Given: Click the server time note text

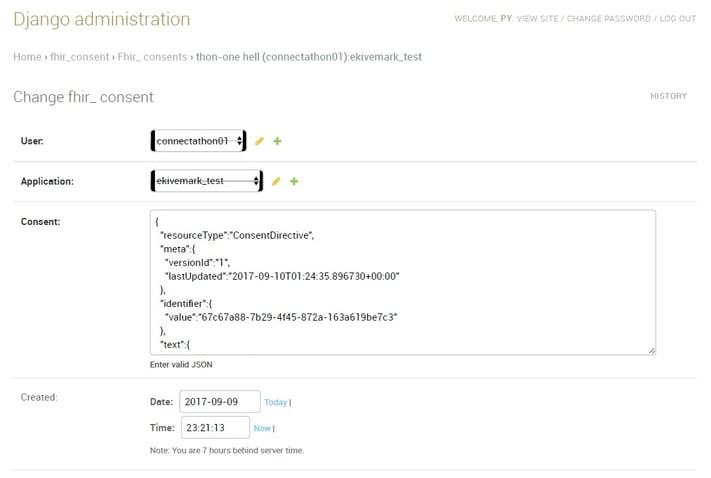Looking at the screenshot, I should point(227,450).
